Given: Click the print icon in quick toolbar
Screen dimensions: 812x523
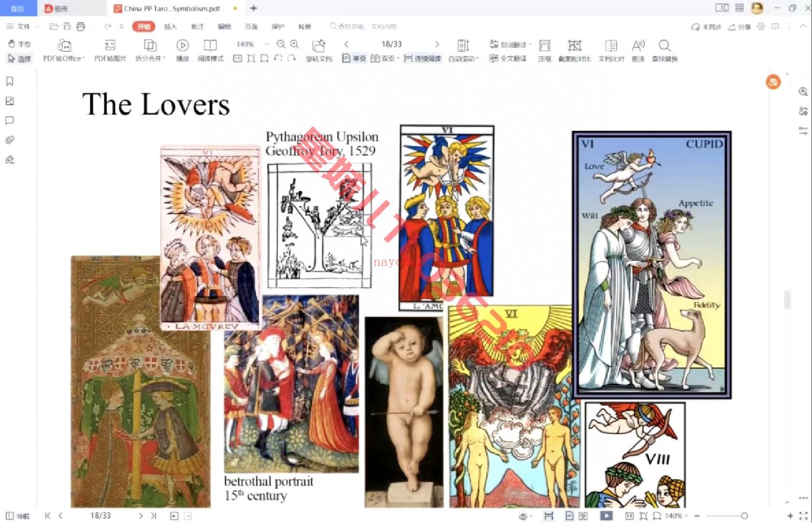Looking at the screenshot, I should coord(80,27).
